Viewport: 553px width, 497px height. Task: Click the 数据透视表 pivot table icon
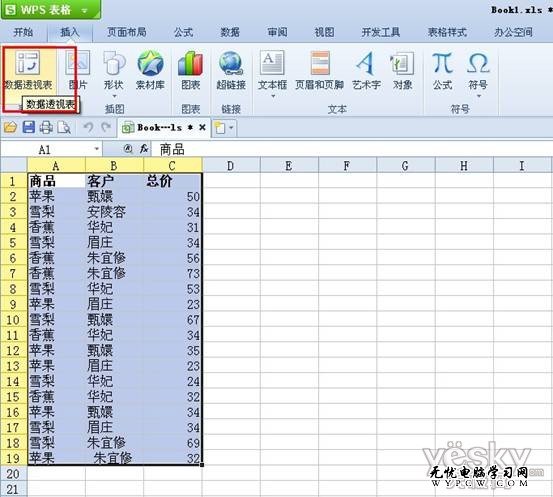(28, 63)
